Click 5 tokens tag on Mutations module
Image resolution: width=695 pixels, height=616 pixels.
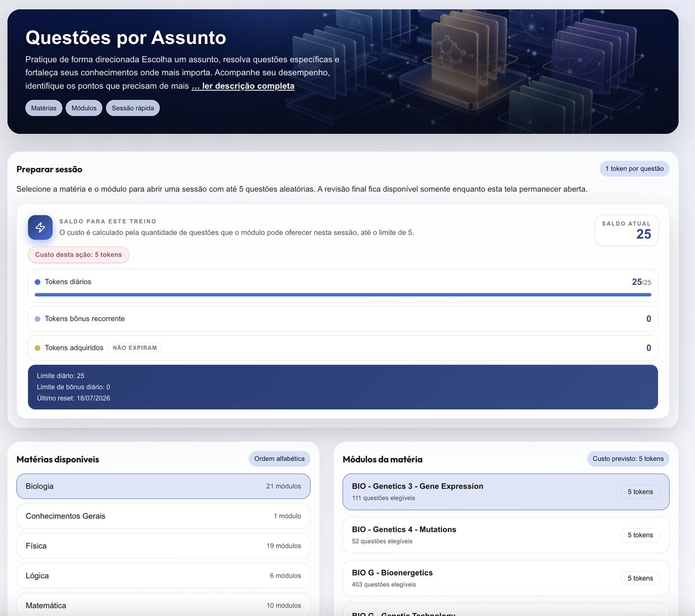[x=641, y=535]
